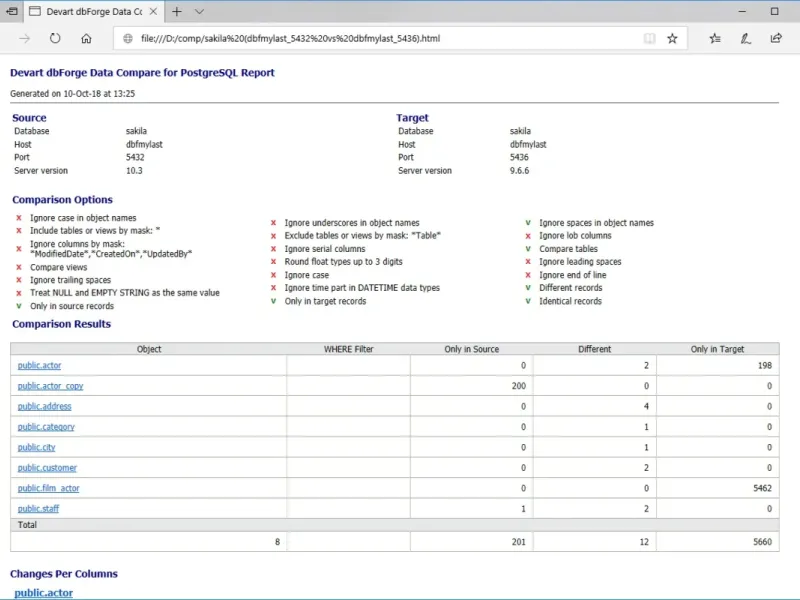
Task: Click the Forward navigation arrow
Action: point(24,38)
